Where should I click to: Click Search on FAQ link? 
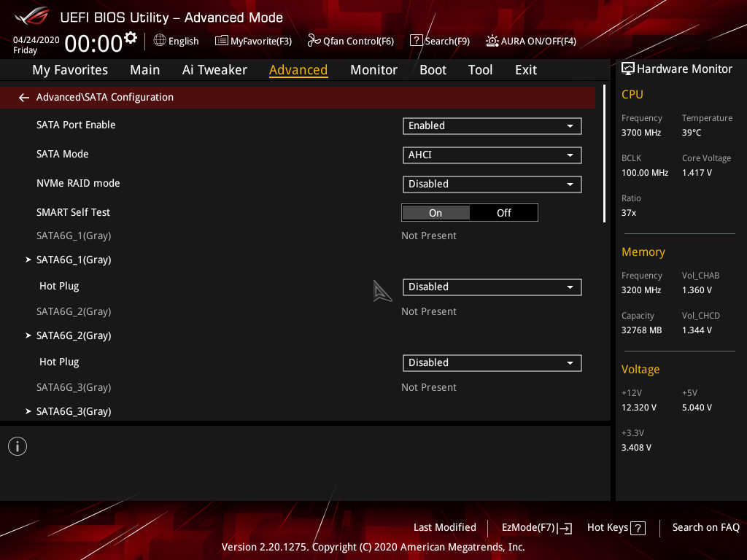(x=705, y=528)
